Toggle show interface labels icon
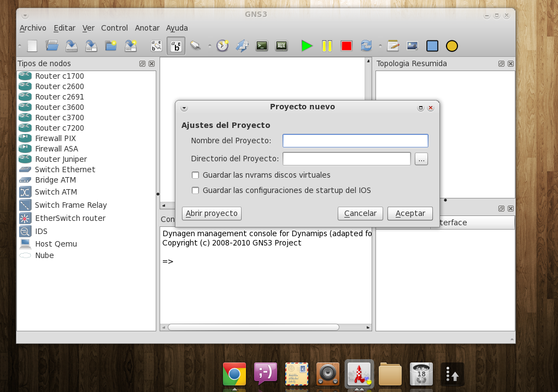The width and height of the screenshot is (558, 392). (156, 46)
